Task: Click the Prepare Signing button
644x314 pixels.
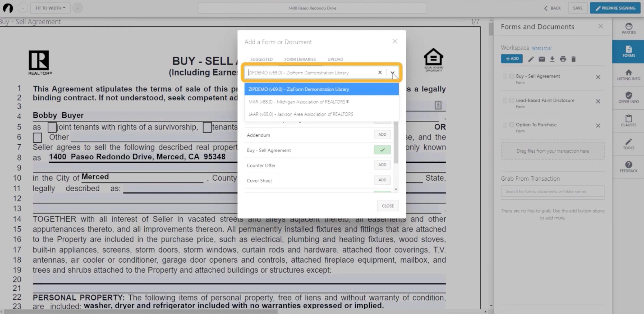Action: pyautogui.click(x=615, y=8)
